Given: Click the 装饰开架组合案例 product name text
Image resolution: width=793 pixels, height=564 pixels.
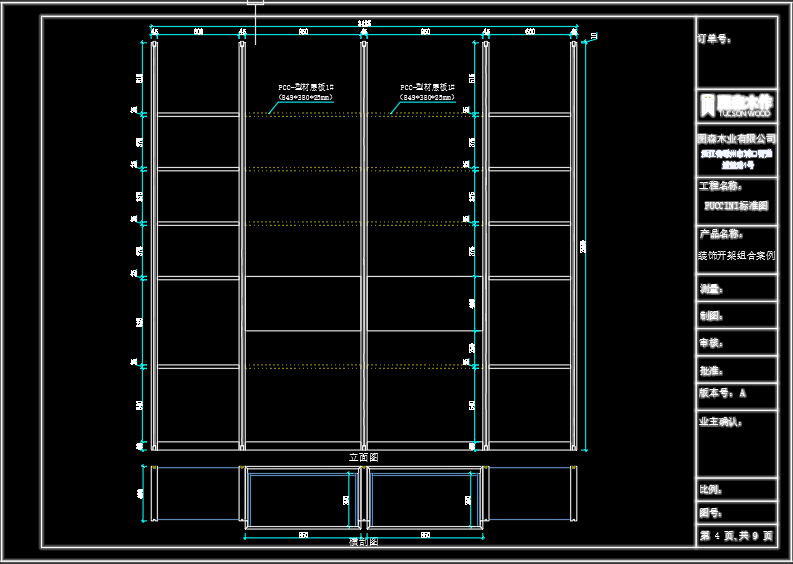Looking at the screenshot, I should click(736, 255).
